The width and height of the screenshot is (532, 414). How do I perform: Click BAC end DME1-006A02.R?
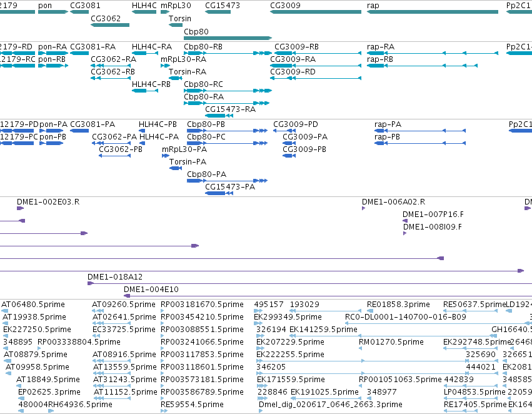(x=393, y=202)
